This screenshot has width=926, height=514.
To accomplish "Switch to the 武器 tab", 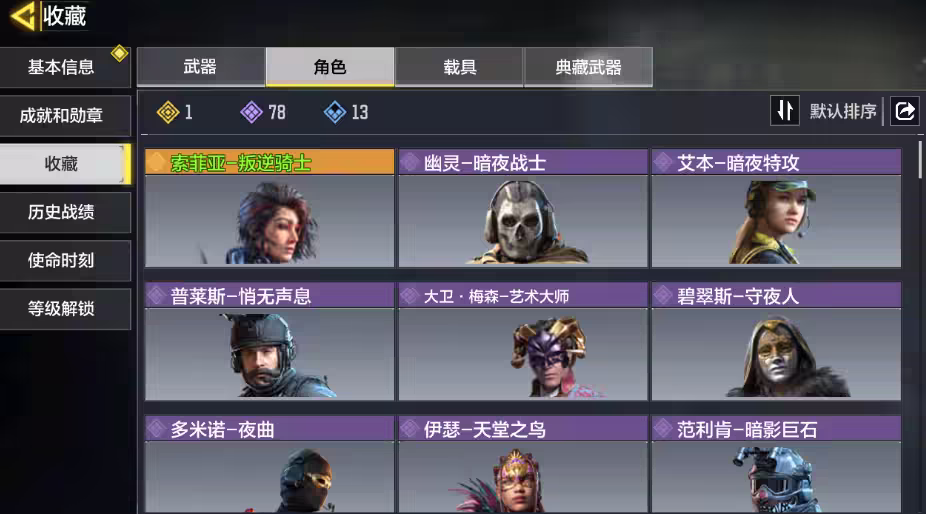I will coord(200,67).
